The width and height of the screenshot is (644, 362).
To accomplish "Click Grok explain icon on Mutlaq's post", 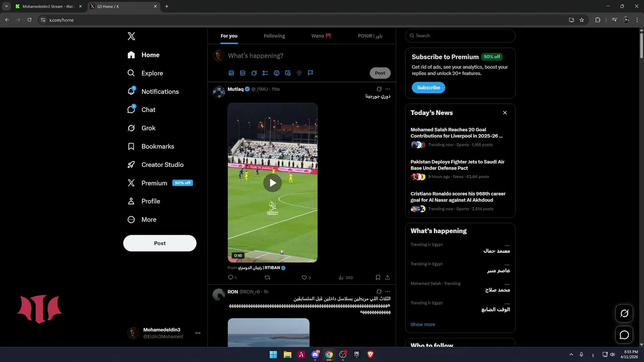I will tap(379, 89).
